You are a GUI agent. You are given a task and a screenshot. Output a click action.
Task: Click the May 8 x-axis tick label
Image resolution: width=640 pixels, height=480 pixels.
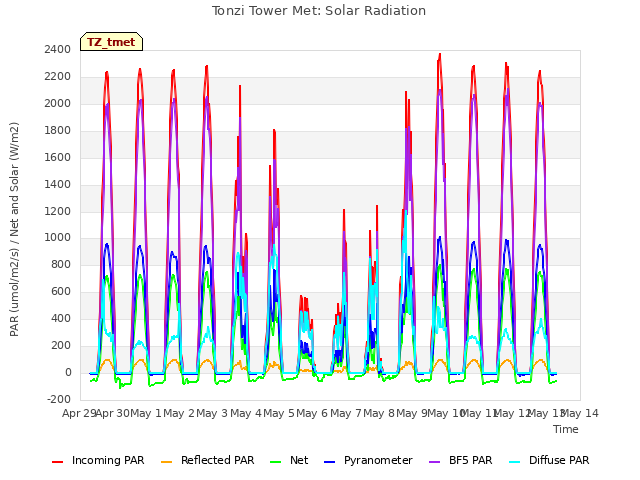pyautogui.click(x=379, y=413)
